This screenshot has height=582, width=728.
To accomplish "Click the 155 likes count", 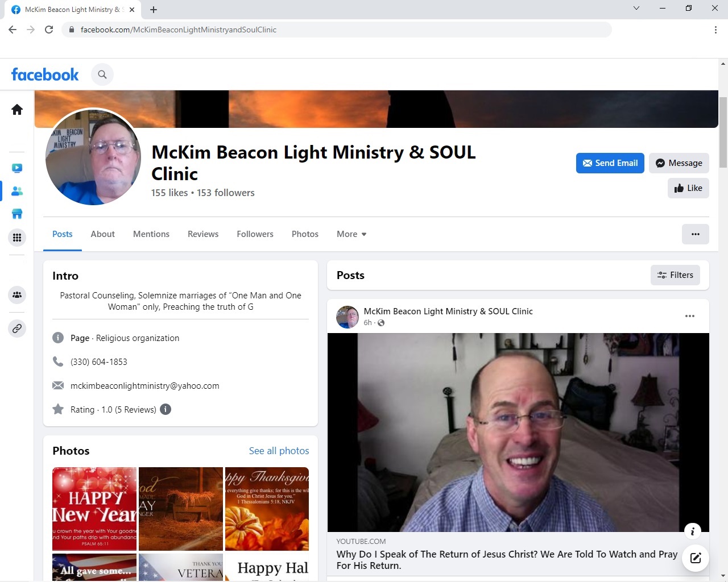I will click(169, 193).
